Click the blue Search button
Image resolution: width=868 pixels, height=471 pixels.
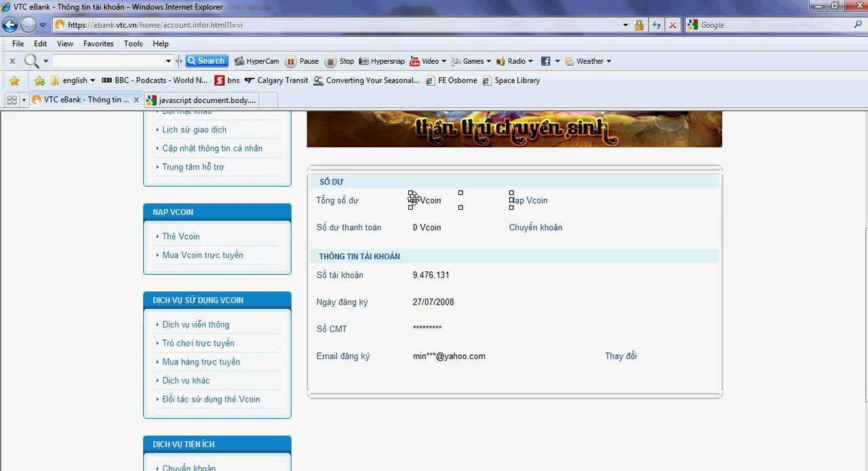point(207,61)
